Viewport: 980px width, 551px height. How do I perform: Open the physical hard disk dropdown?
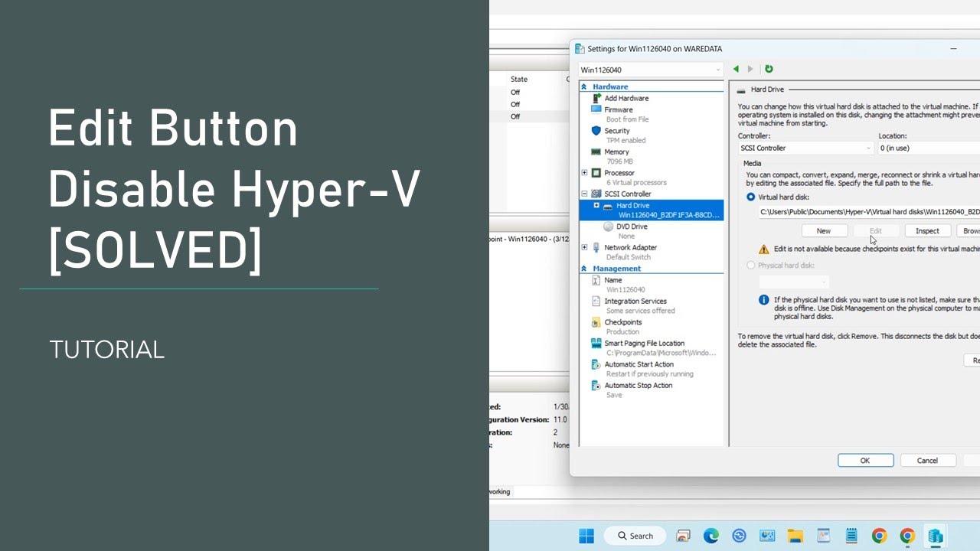point(794,282)
